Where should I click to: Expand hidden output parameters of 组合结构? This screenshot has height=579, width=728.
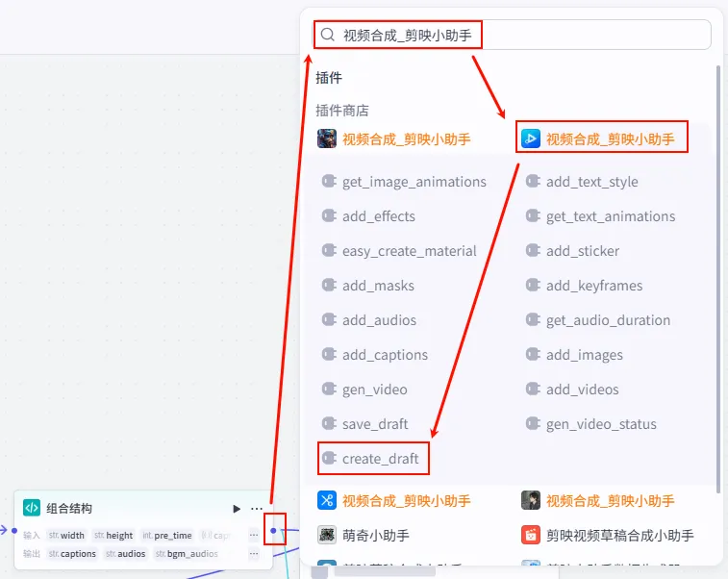(254, 553)
